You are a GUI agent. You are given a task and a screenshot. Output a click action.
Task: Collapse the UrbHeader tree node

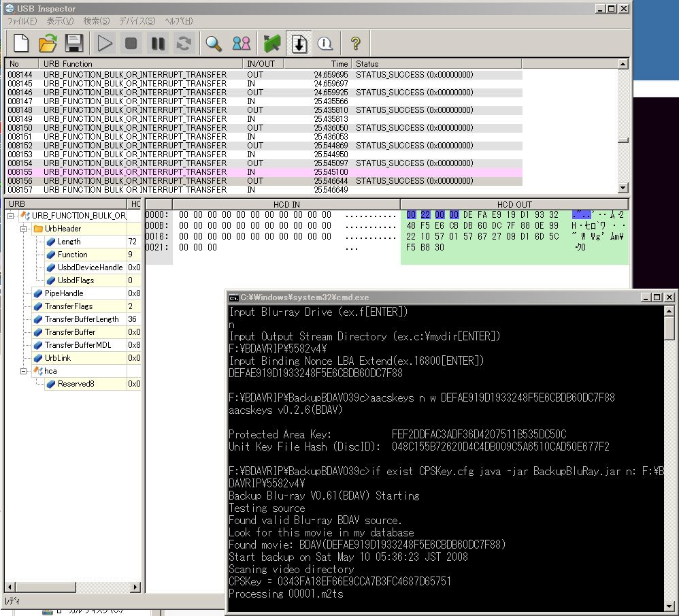(23, 229)
